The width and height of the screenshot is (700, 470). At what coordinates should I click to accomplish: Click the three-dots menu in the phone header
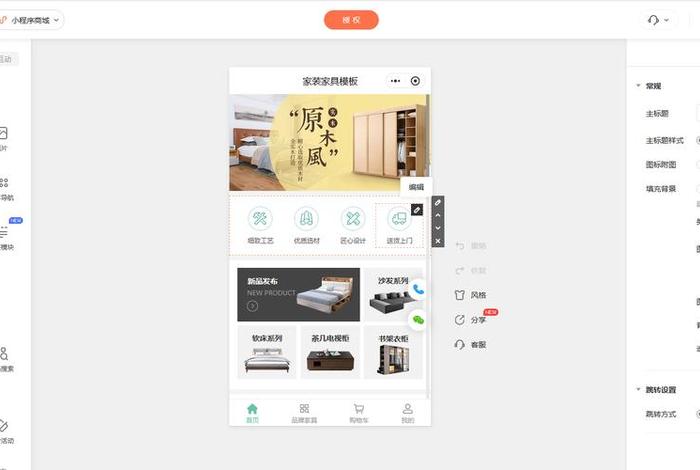click(x=395, y=81)
